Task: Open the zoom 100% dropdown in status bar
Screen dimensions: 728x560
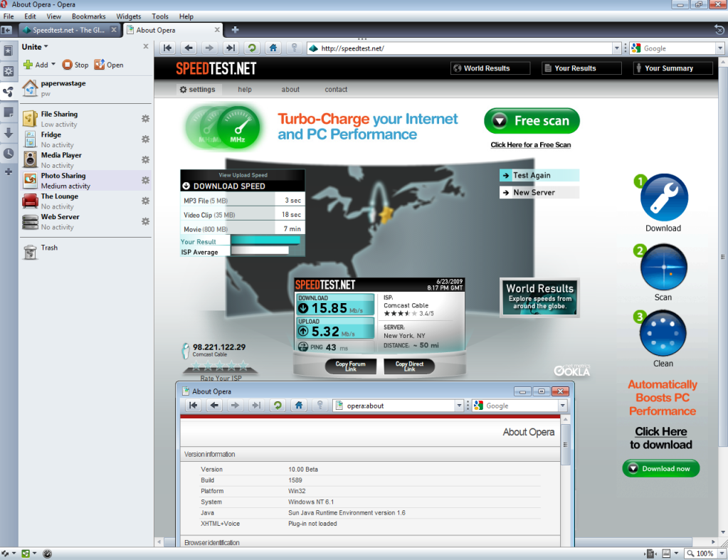Action: 722,553
